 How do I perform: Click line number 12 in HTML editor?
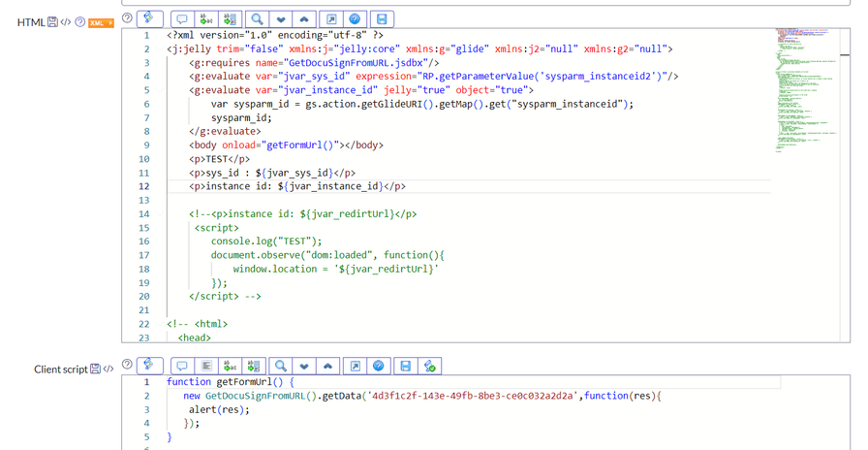point(144,186)
